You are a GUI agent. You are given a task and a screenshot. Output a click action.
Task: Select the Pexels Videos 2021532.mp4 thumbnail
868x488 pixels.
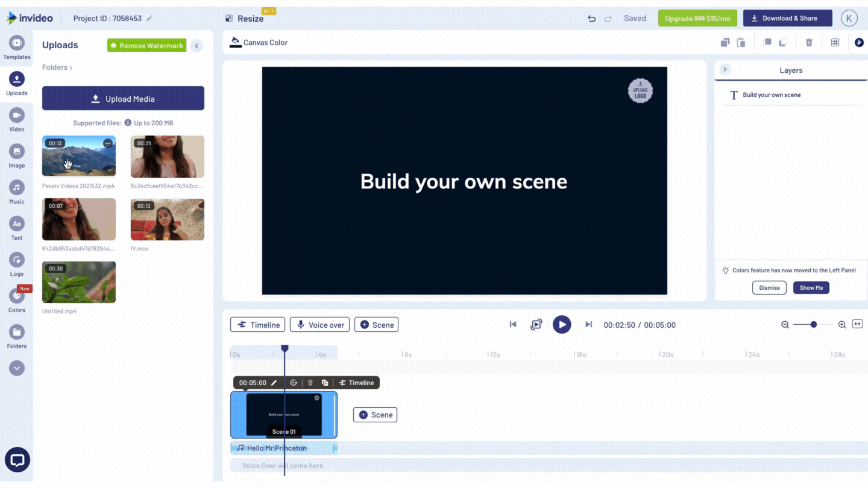tap(78, 155)
